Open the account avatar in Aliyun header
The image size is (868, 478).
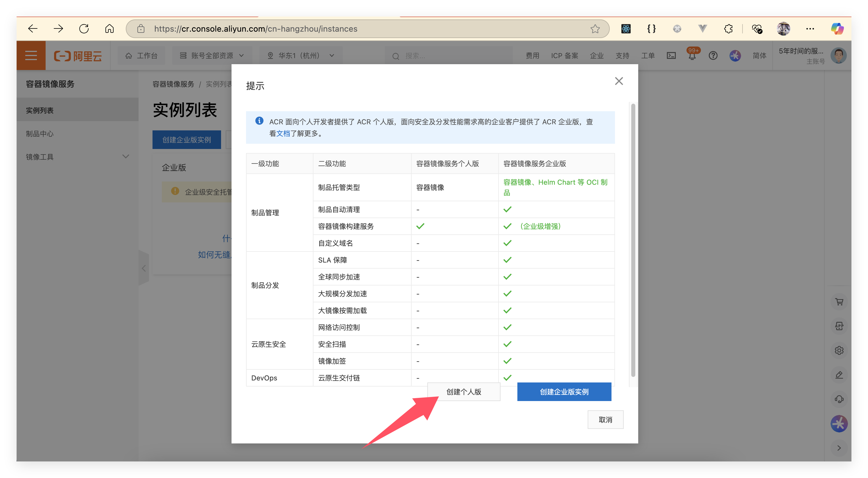[x=838, y=55]
